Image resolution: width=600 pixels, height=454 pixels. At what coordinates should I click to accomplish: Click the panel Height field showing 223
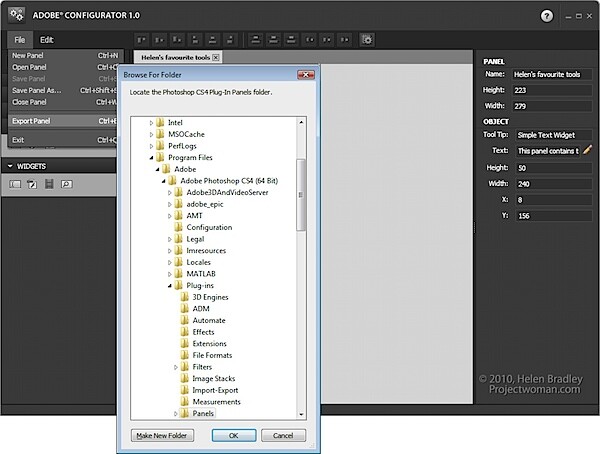[x=552, y=90]
